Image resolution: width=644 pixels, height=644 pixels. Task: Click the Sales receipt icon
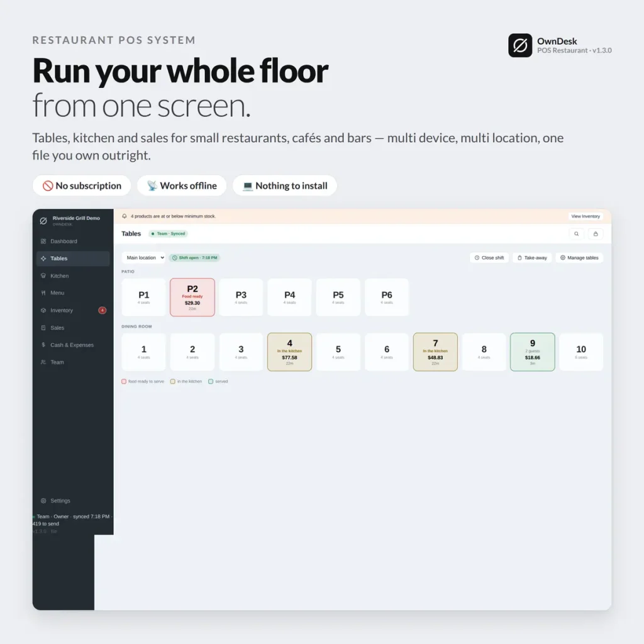43,328
